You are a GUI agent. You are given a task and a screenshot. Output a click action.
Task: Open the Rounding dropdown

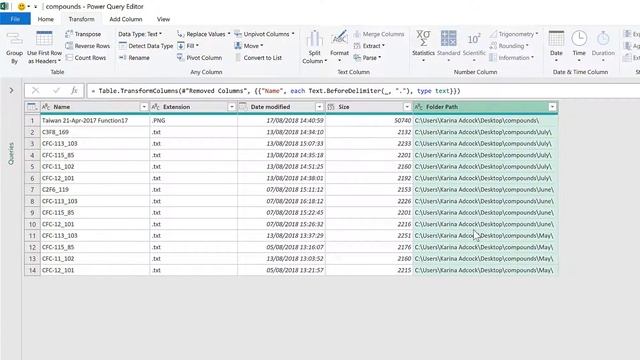coord(509,46)
